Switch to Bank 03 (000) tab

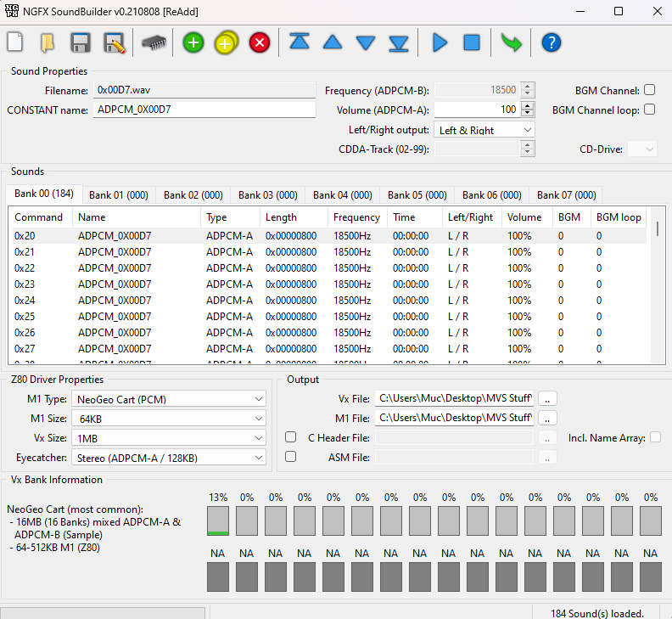click(268, 195)
